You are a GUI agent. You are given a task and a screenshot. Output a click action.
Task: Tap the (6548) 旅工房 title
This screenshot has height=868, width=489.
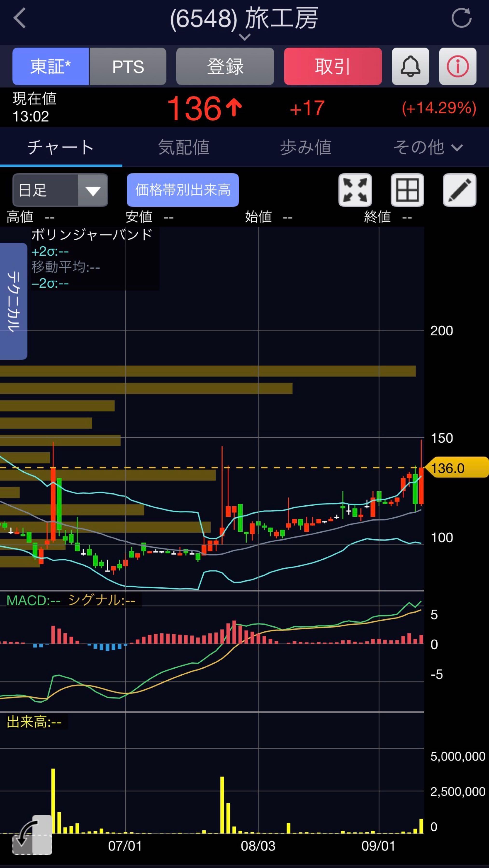point(244,18)
